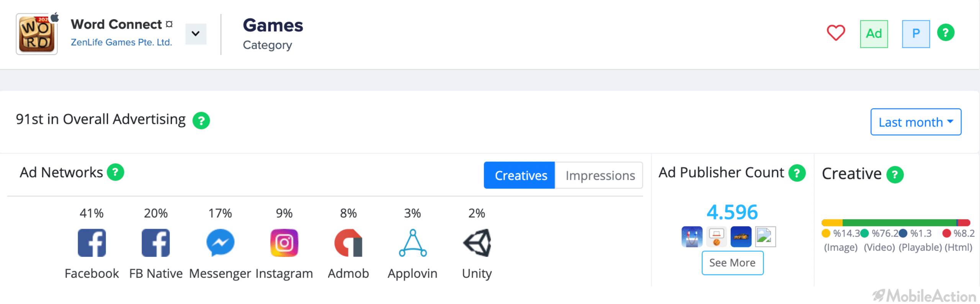Toggle the blue P badge button

point(916,34)
